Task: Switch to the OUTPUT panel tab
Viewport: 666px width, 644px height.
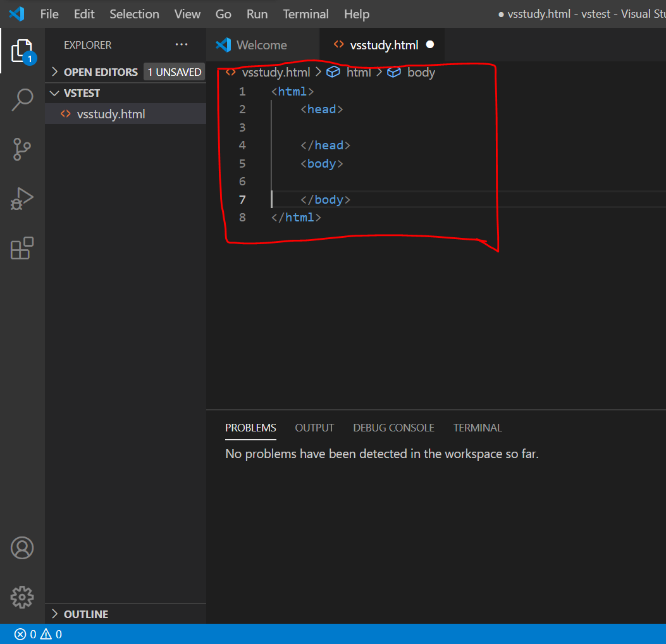Action: [314, 428]
